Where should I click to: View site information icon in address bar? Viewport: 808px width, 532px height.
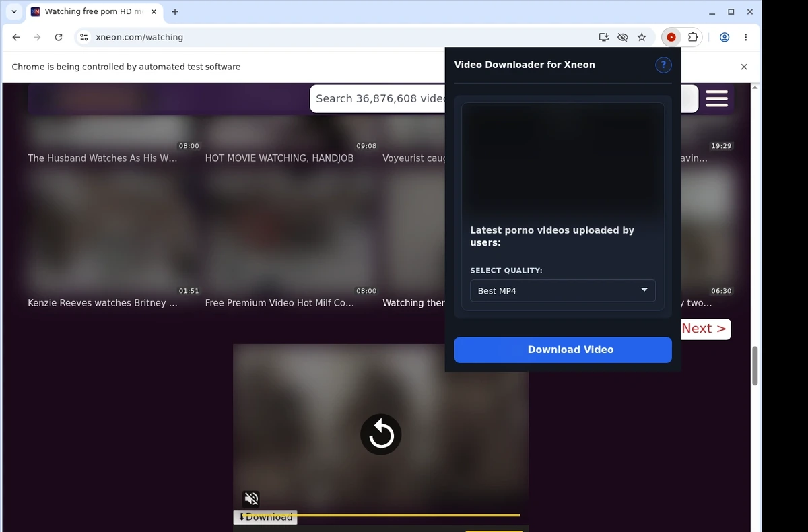tap(83, 37)
